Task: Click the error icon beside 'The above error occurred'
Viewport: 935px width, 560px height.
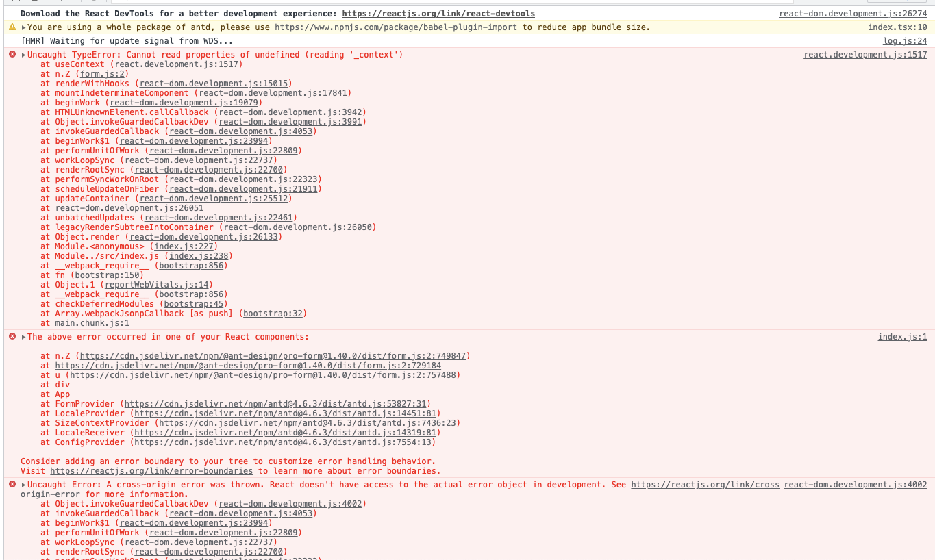Action: point(11,336)
